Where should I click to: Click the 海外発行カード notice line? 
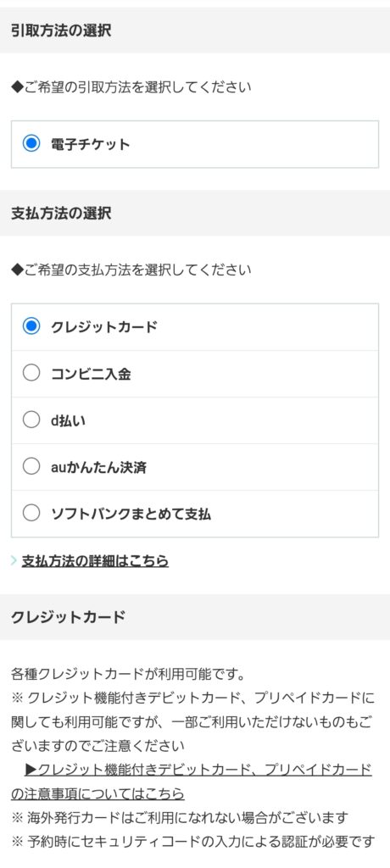click(x=180, y=817)
